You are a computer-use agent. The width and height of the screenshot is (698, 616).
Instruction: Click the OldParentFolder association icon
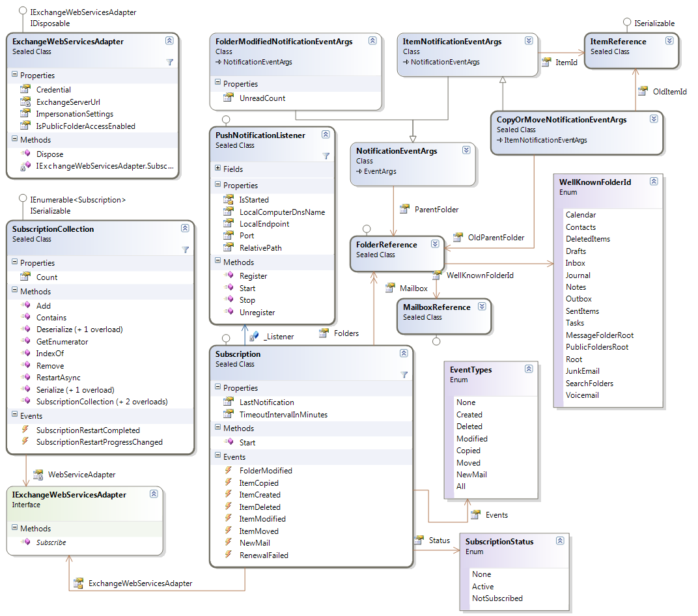458,237
